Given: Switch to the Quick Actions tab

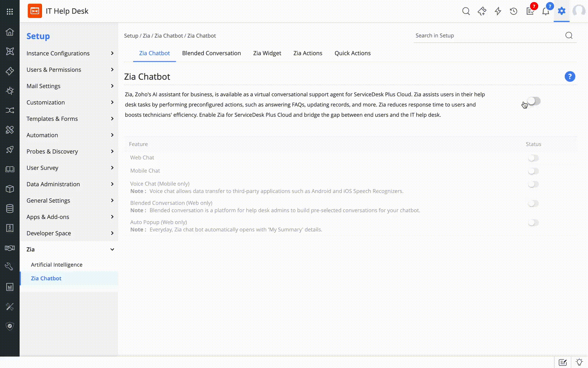Looking at the screenshot, I should 353,53.
